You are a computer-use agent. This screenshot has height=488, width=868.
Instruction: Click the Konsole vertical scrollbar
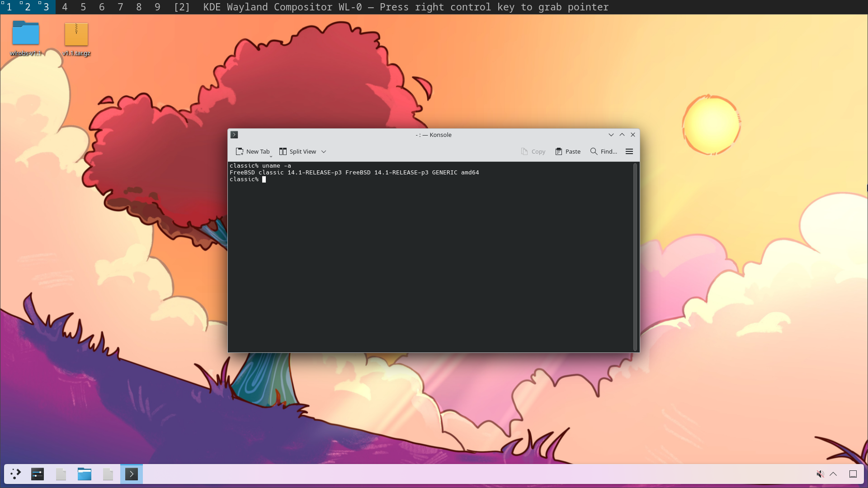coord(635,257)
